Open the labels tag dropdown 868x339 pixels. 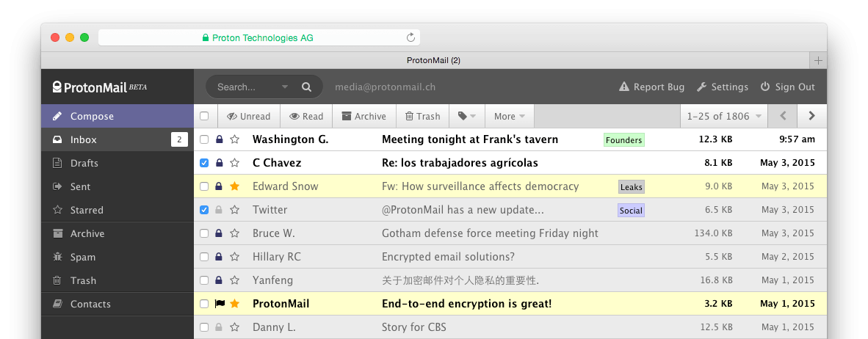(x=467, y=116)
